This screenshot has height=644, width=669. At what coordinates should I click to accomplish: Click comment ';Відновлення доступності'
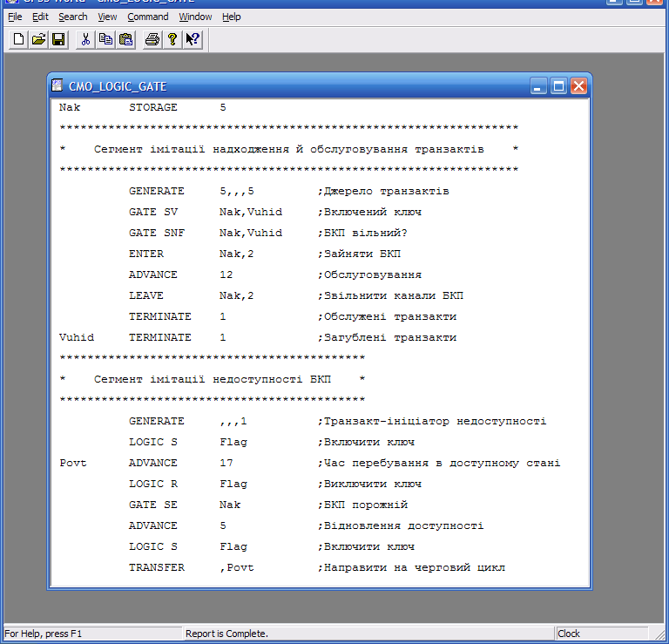coord(400,525)
